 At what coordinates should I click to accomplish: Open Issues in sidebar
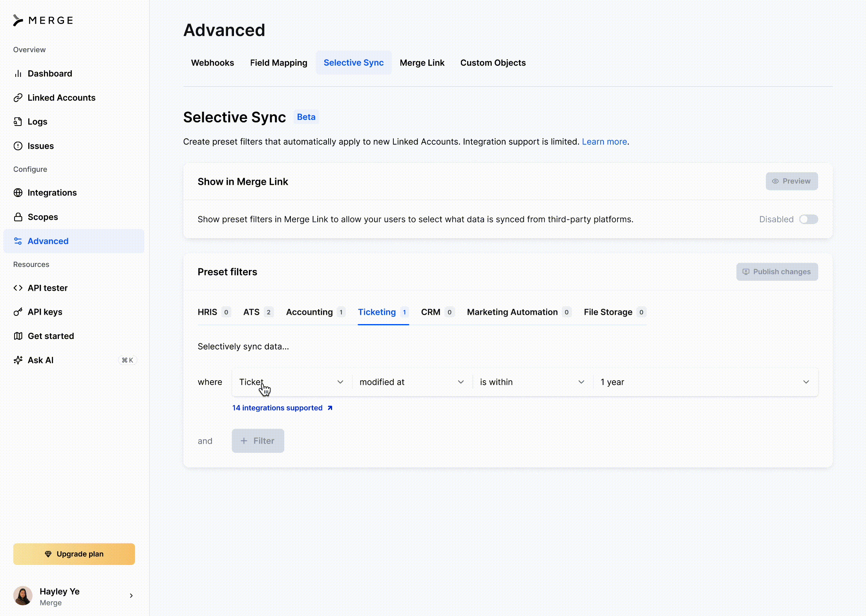pyautogui.click(x=74, y=146)
